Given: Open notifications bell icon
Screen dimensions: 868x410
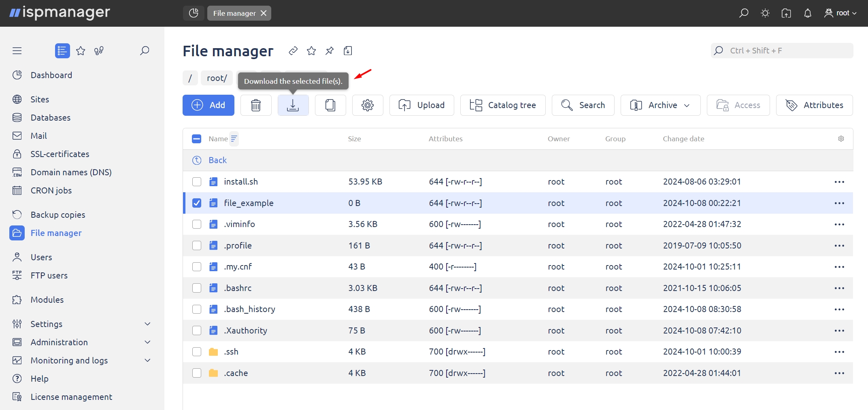Looking at the screenshot, I should point(808,13).
